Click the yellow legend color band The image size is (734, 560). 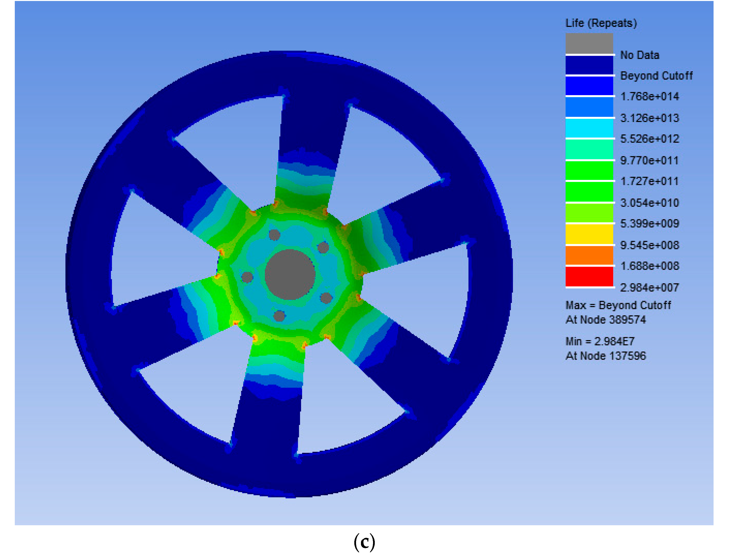[589, 234]
